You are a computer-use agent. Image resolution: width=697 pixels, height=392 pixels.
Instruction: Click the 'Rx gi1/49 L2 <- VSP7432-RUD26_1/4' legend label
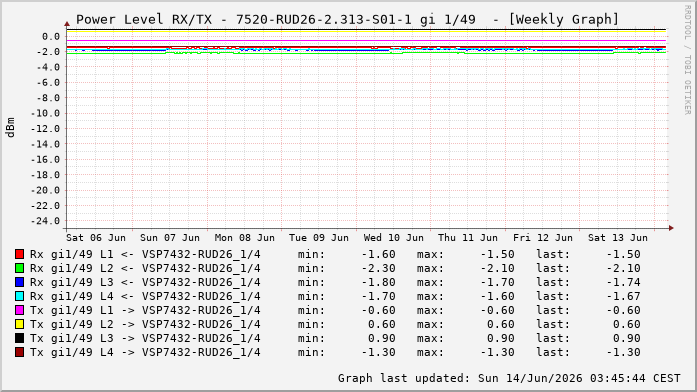145,268
